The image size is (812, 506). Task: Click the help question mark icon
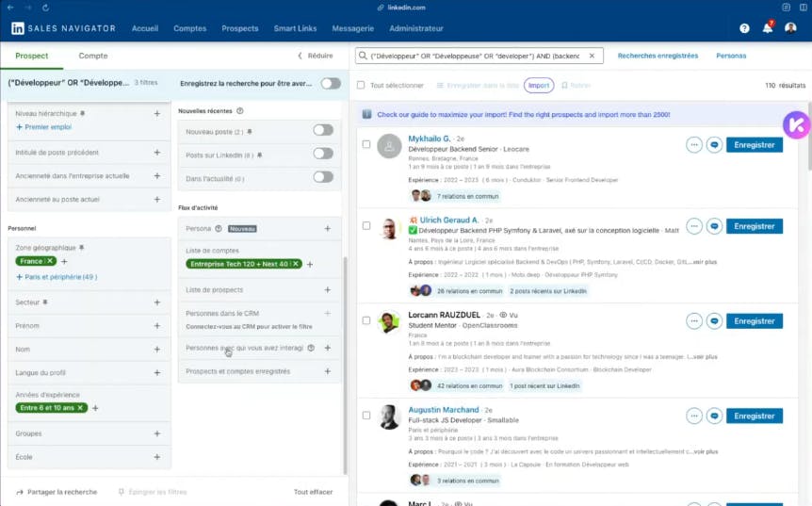pyautogui.click(x=744, y=28)
